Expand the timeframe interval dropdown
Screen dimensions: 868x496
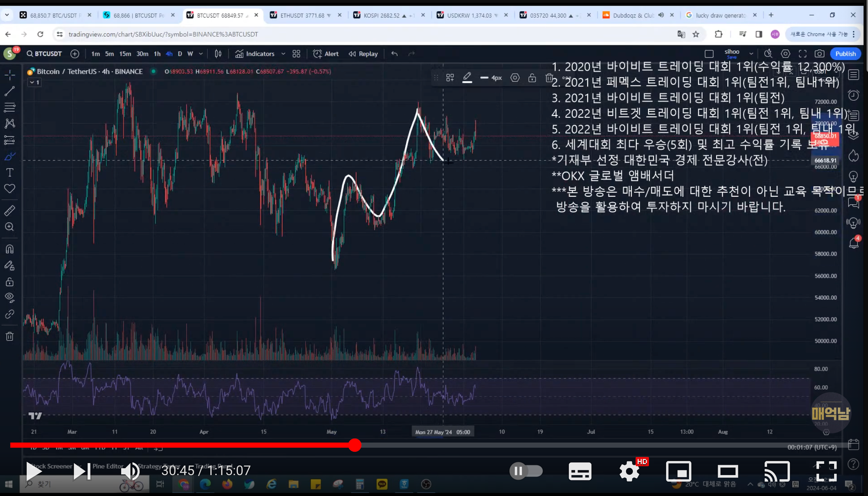(x=201, y=54)
